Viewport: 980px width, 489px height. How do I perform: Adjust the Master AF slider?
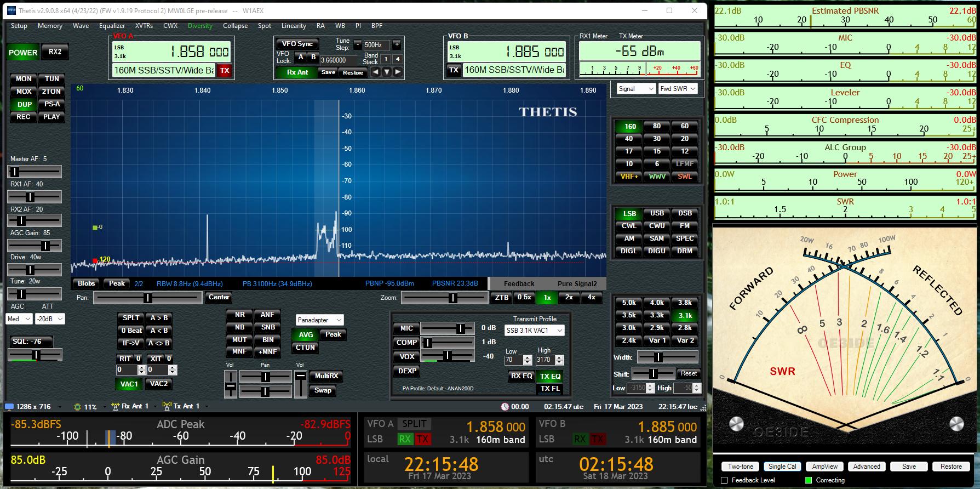[34, 172]
